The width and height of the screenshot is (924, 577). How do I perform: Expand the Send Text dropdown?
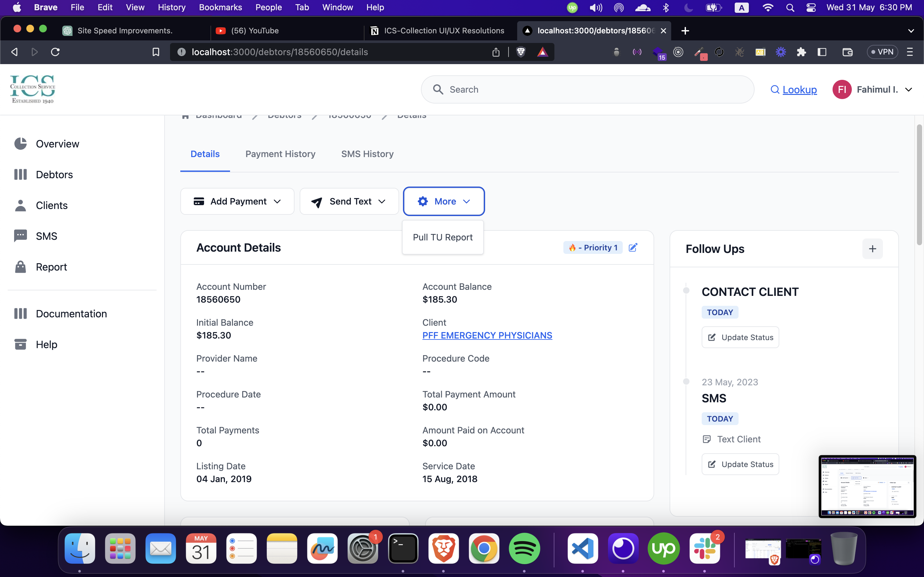349,201
